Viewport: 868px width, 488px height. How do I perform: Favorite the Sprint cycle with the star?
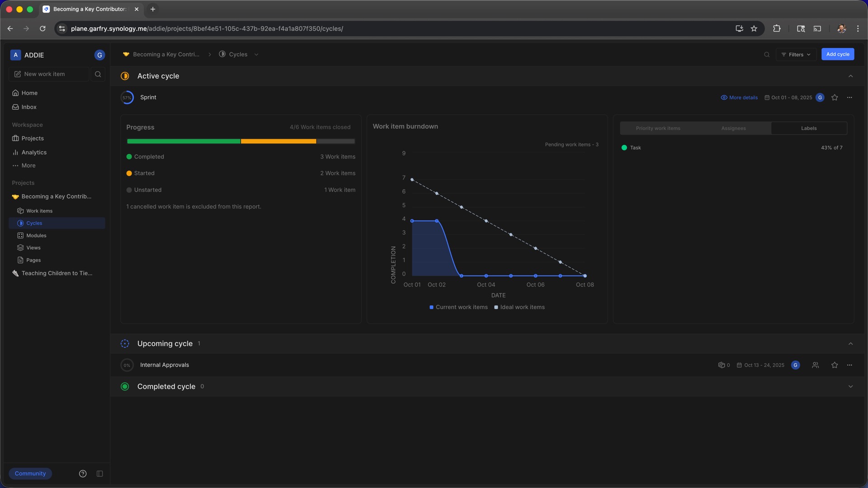tap(835, 98)
